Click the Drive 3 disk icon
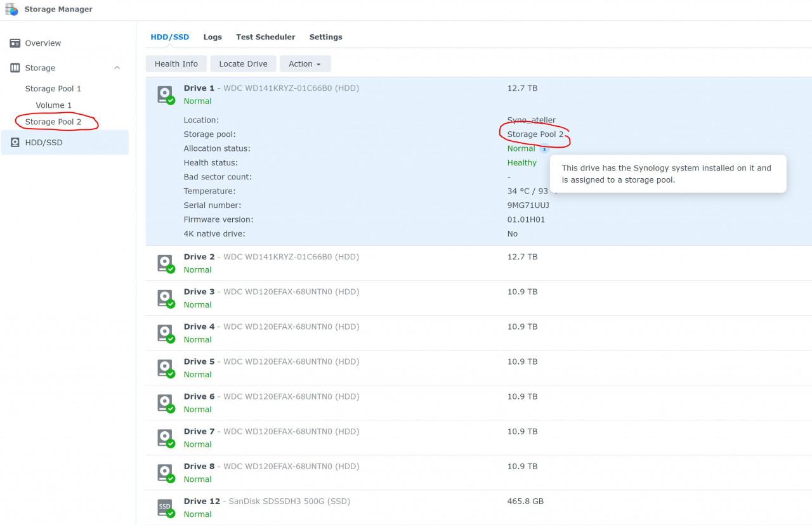The width and height of the screenshot is (812, 525). 166,298
